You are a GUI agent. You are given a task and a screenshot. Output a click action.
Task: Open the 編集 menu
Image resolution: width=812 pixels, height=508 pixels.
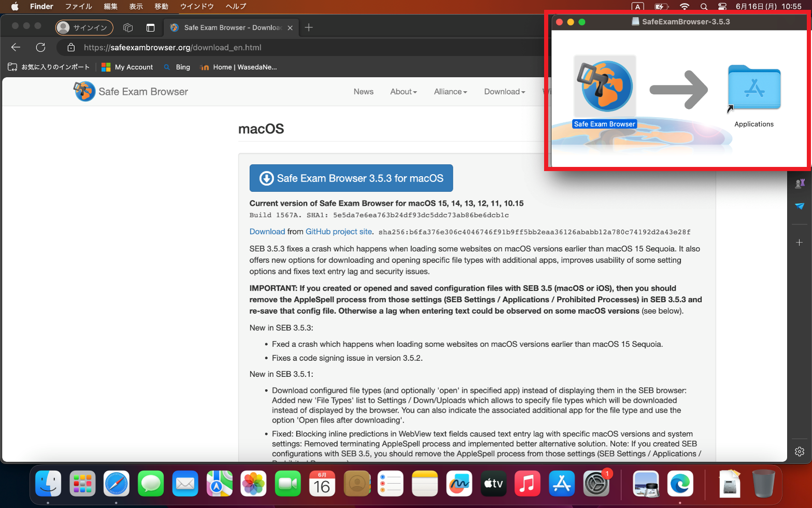[x=110, y=6]
